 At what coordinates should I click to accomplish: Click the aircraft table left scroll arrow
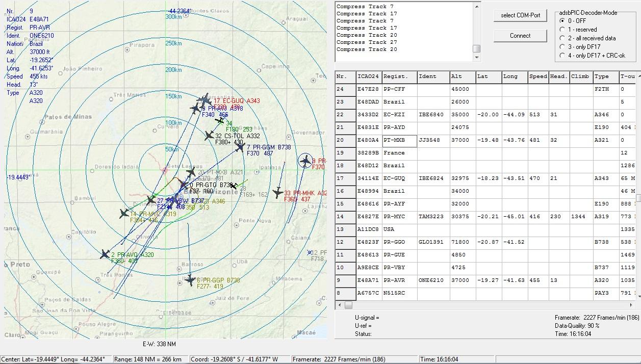(x=339, y=305)
